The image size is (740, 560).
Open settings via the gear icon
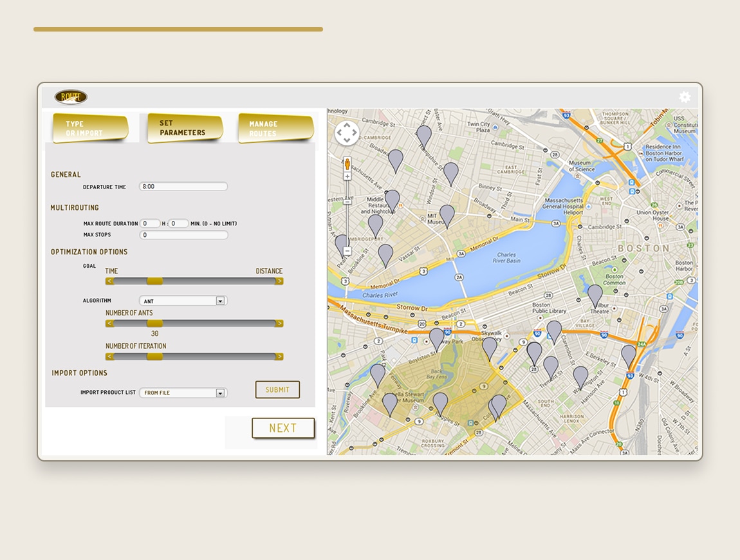(684, 97)
